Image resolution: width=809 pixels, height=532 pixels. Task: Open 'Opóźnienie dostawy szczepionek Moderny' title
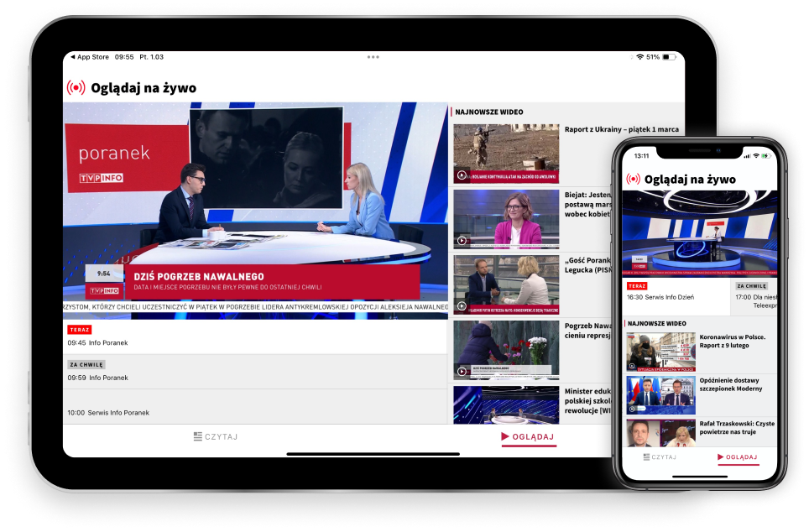[731, 384]
